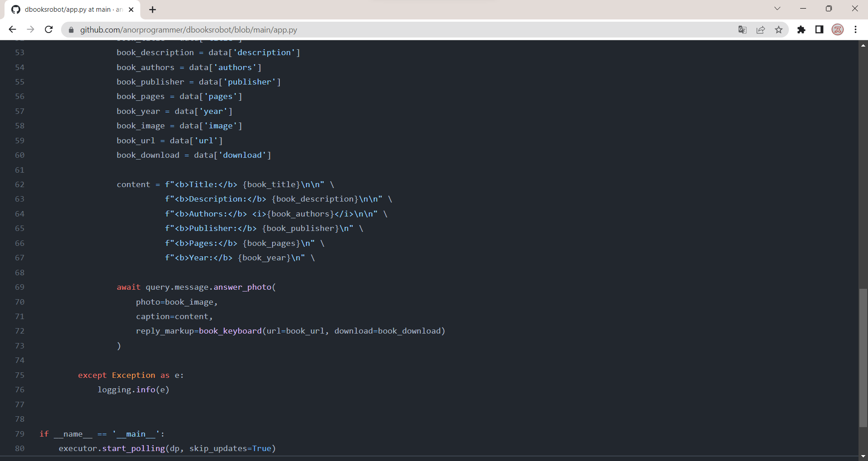The width and height of the screenshot is (868, 461).
Task: Click the share page icon
Action: (760, 30)
